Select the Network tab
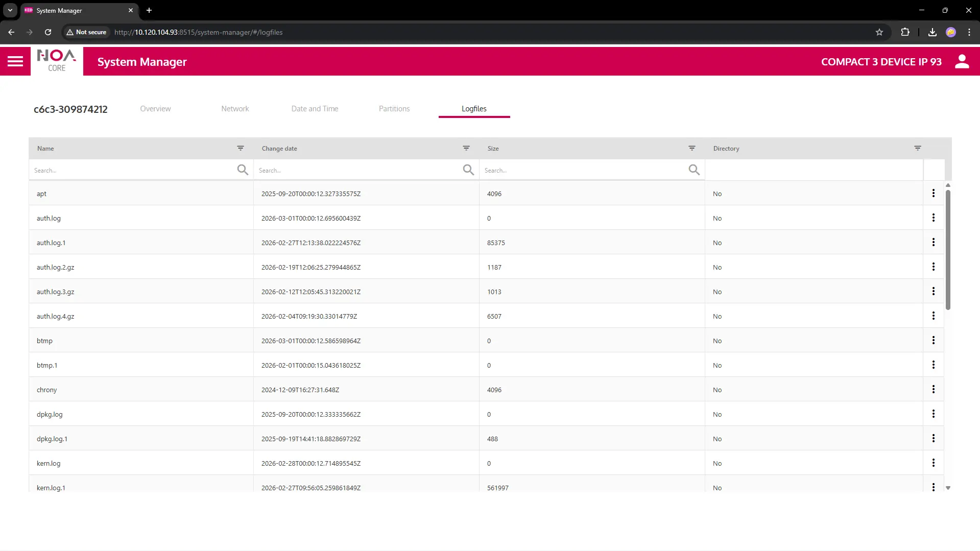This screenshot has width=980, height=551. (235, 109)
